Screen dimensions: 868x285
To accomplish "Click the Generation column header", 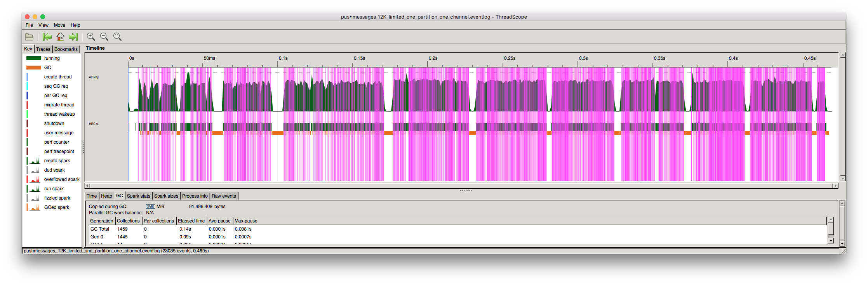I will click(102, 221).
